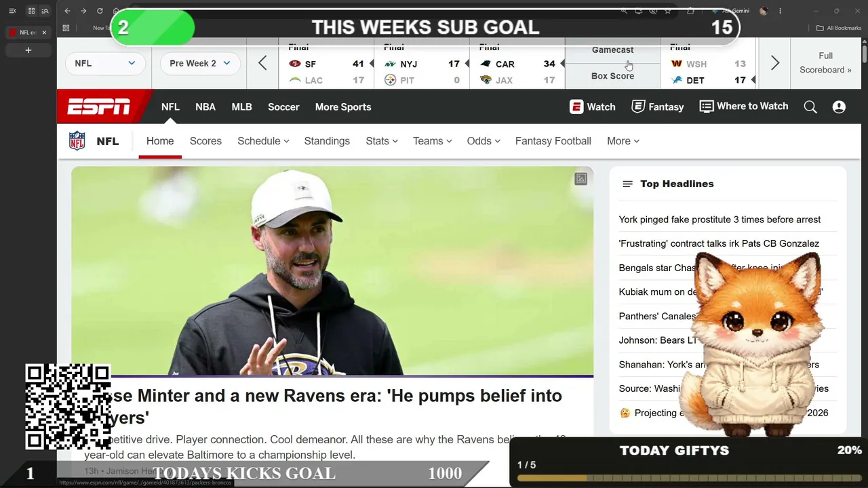Open the More Sports menu
Viewport: 868px width, 488px height.
click(343, 107)
